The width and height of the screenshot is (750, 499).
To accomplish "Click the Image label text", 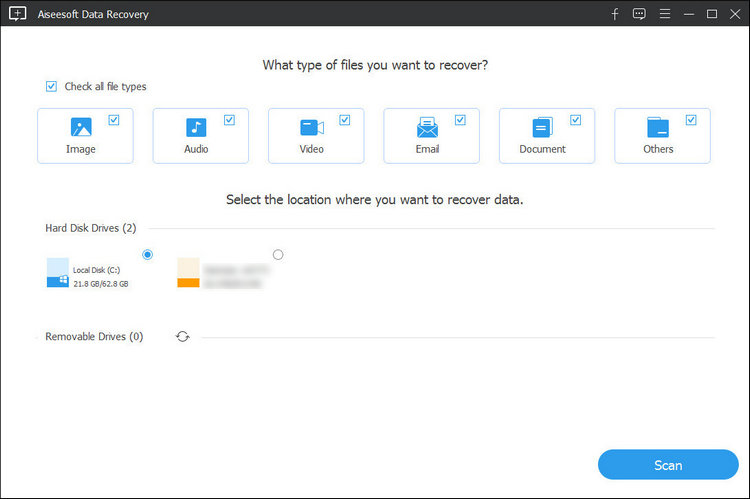I will click(x=81, y=149).
